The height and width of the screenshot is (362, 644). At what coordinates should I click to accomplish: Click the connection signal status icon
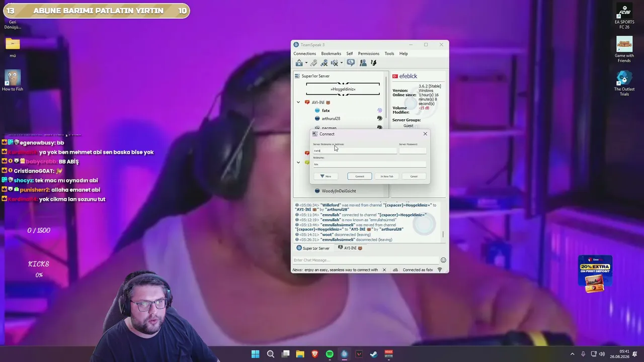(440, 270)
